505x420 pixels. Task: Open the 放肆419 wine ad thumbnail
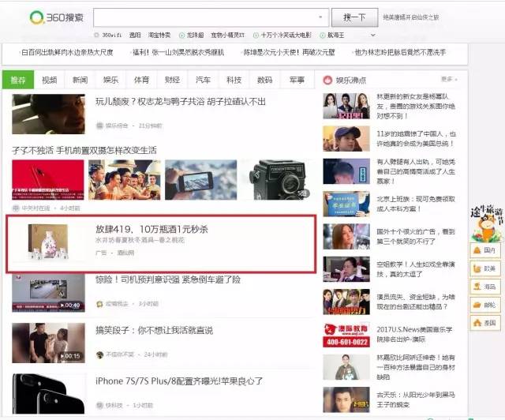click(47, 242)
